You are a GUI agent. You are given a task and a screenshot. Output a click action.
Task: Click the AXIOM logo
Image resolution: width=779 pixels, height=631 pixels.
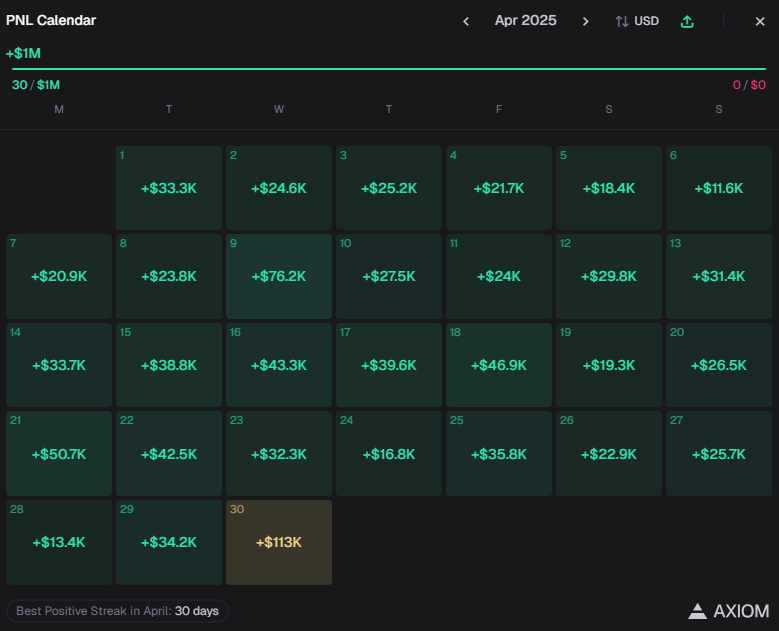point(729,611)
